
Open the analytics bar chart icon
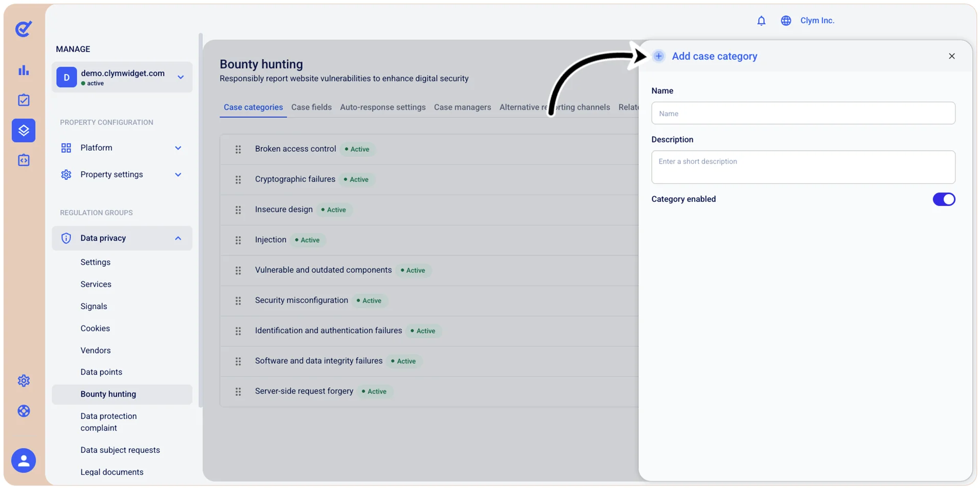24,70
